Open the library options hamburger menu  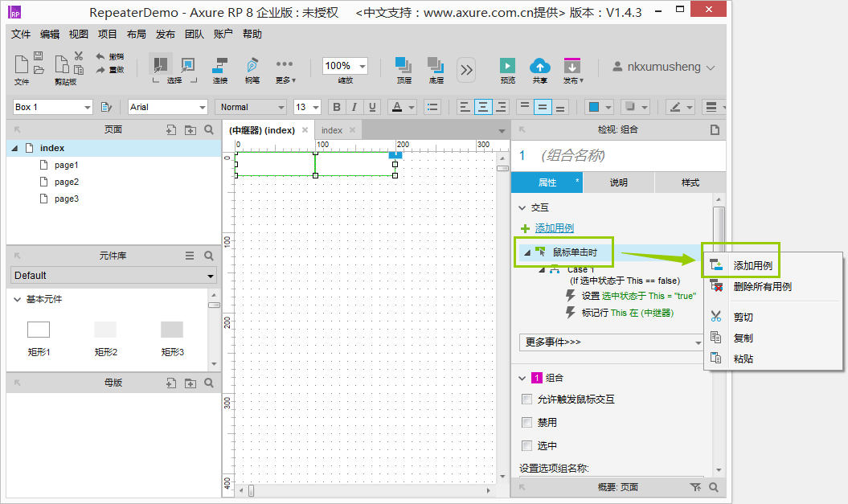189,256
